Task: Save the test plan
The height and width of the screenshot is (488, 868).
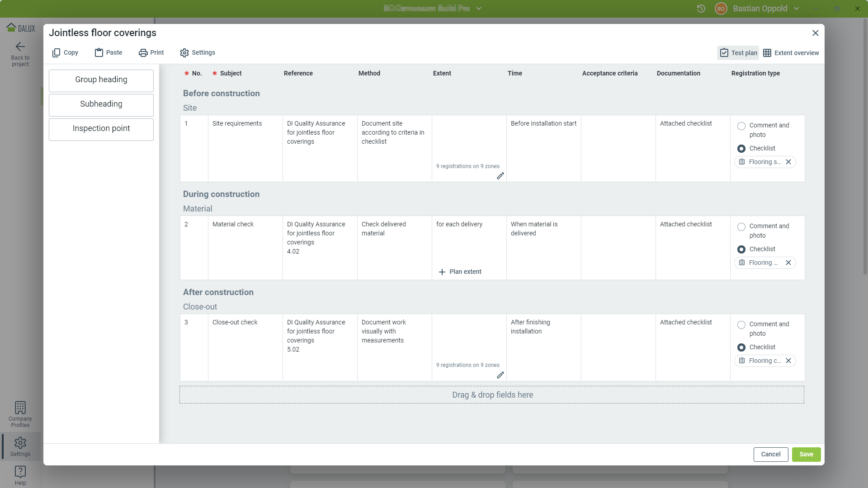Action: [x=806, y=455]
